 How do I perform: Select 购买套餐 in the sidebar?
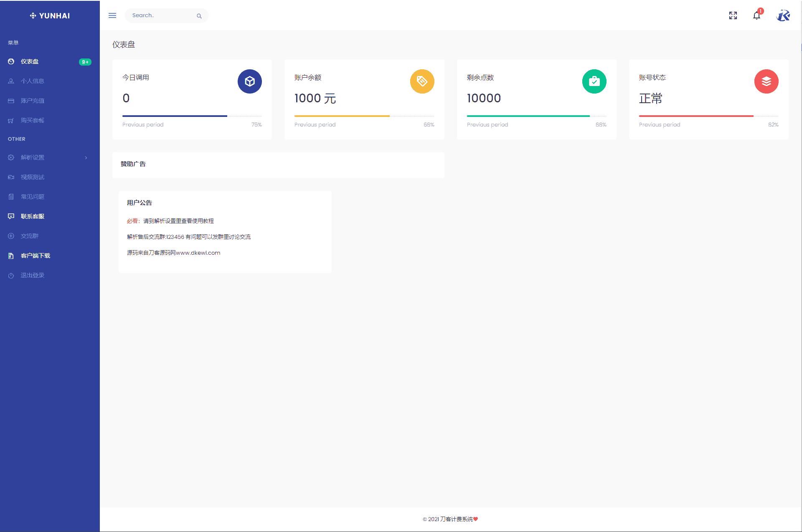[x=32, y=120]
